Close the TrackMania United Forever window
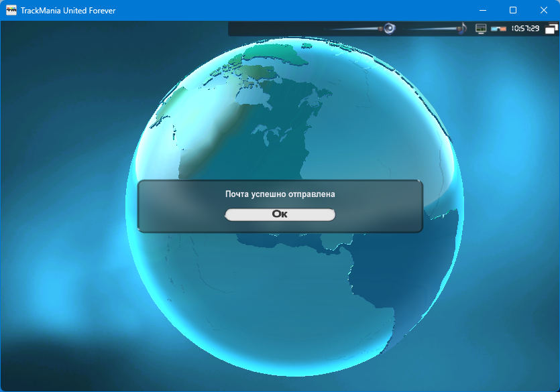Screen dimensions: 560x392 tap(544, 10)
